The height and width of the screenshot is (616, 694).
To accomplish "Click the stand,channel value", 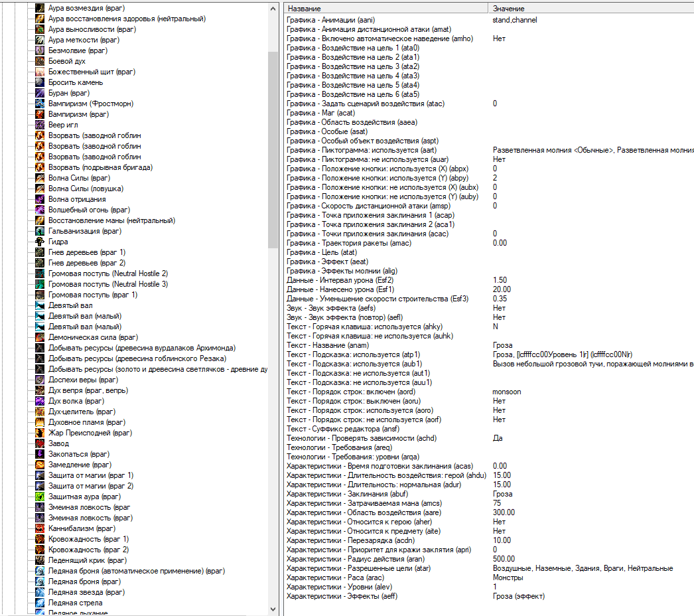I will tap(515, 20).
